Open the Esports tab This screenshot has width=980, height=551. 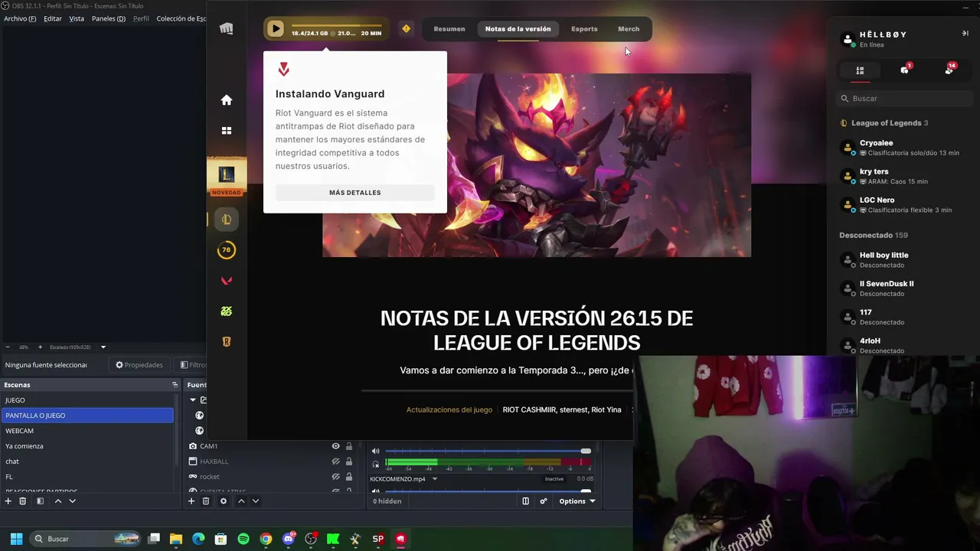click(x=584, y=29)
